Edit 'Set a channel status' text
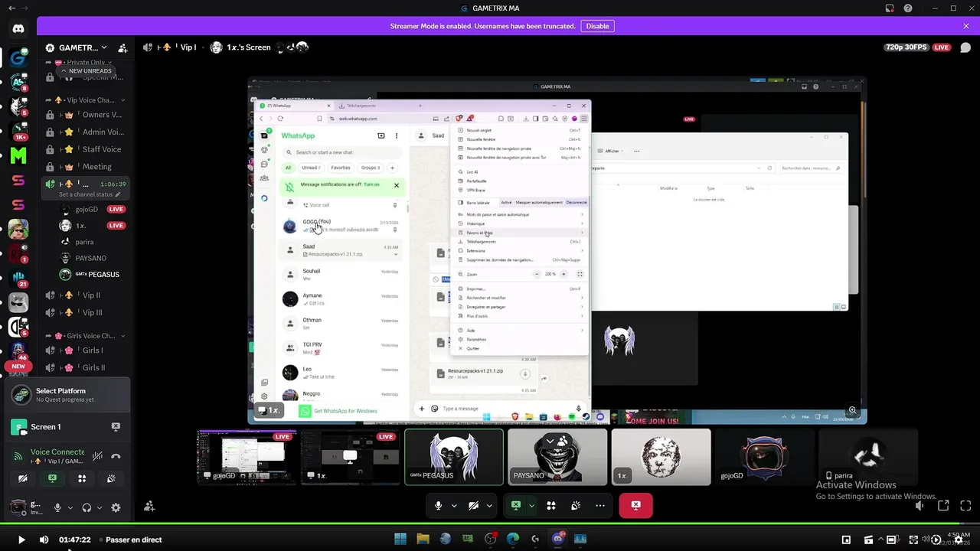This screenshot has width=980, height=551. click(x=90, y=194)
